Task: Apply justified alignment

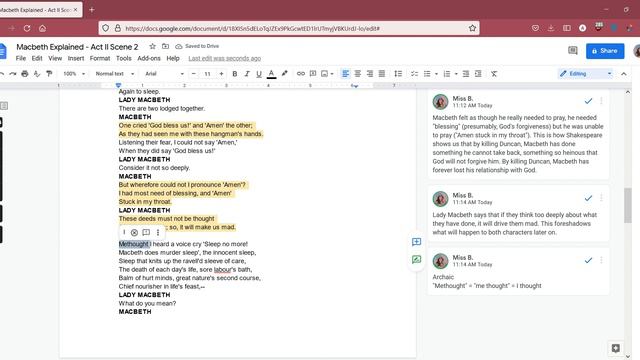Action: tap(382, 74)
